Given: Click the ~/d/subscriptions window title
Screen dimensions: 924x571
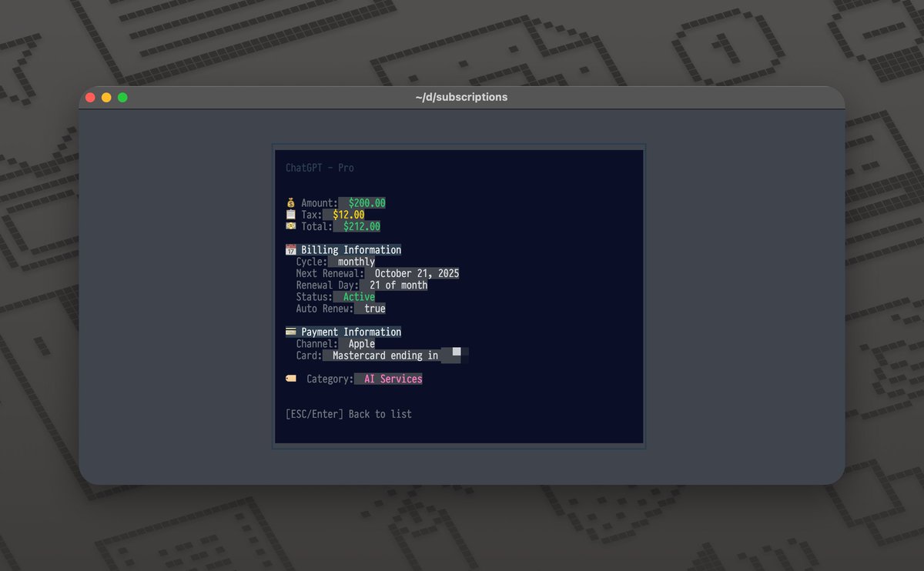Looking at the screenshot, I should (461, 97).
